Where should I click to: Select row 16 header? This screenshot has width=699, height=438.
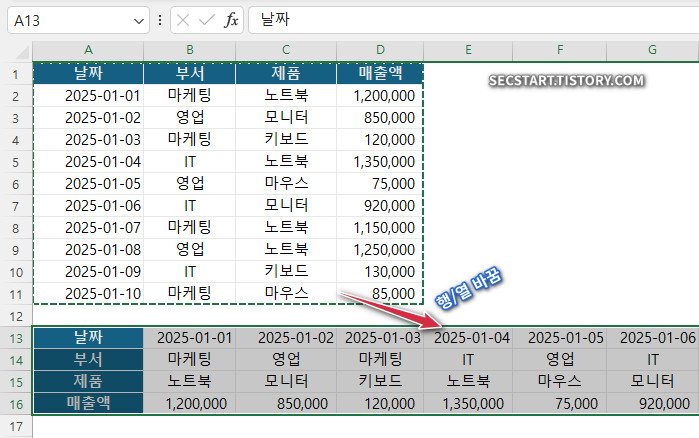click(x=16, y=404)
